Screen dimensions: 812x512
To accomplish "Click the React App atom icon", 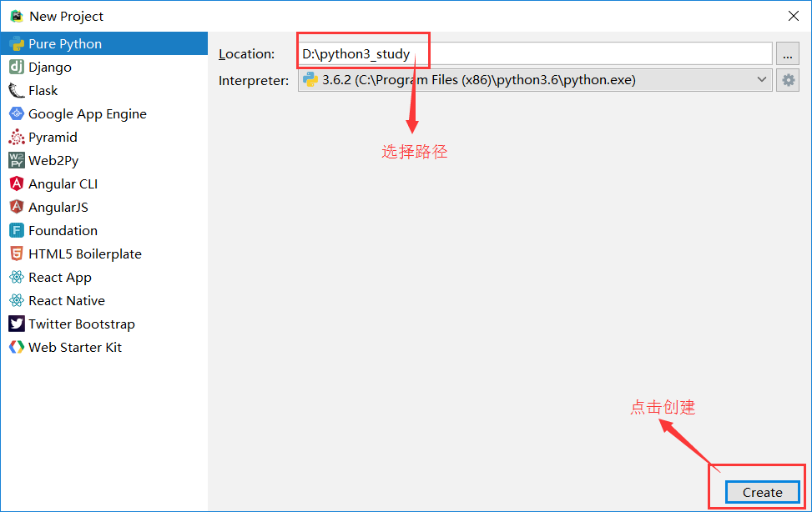I will point(17,277).
